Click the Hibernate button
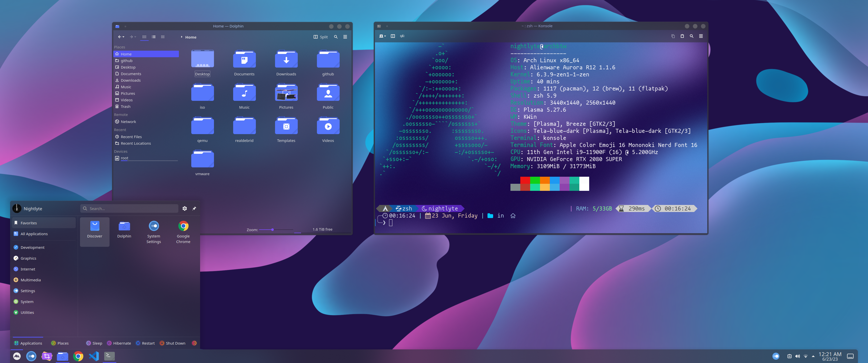This screenshot has height=363, width=868. tap(119, 343)
